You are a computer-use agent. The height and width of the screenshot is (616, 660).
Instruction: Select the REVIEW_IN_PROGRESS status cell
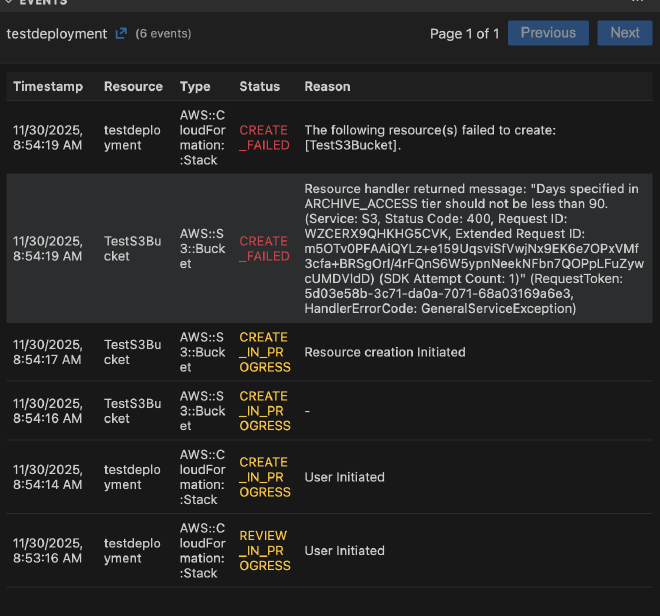pyautogui.click(x=264, y=551)
